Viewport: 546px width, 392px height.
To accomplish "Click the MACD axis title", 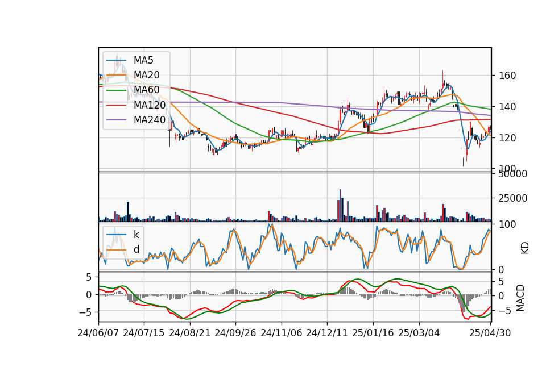I will 520,298.
